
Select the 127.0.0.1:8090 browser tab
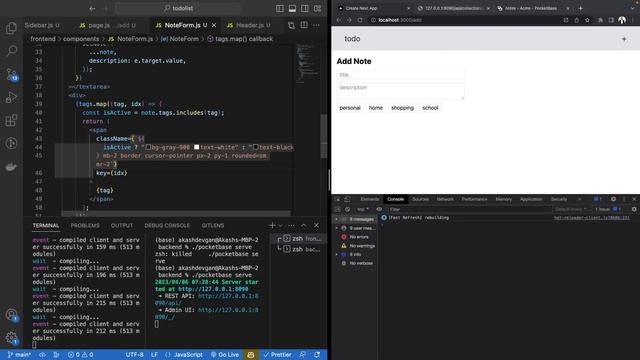(453, 8)
